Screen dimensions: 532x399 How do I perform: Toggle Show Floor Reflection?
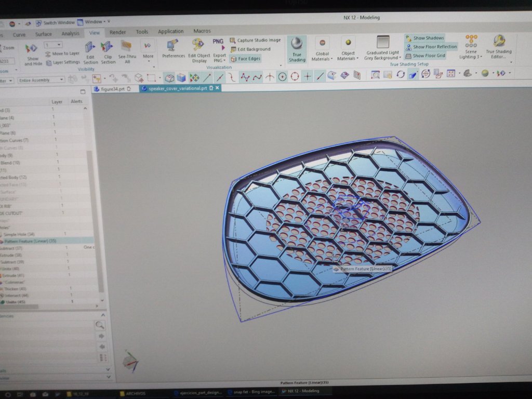click(x=431, y=47)
